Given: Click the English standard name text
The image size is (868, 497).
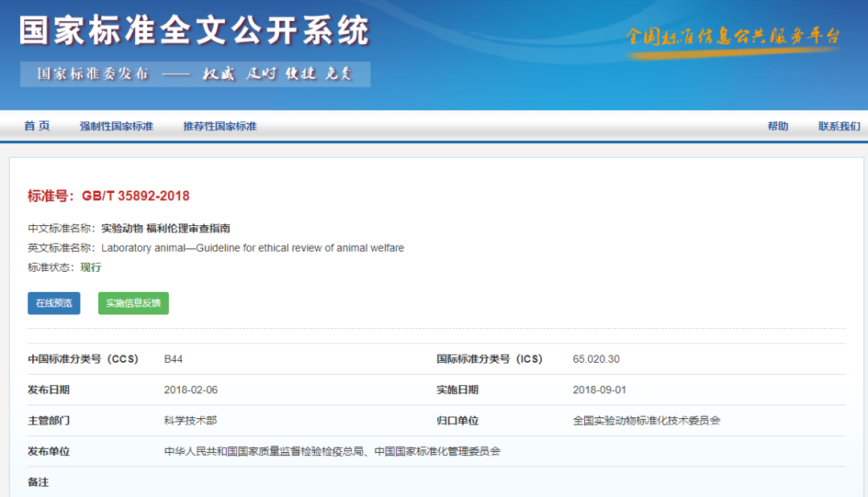Looking at the screenshot, I should pos(252,248).
